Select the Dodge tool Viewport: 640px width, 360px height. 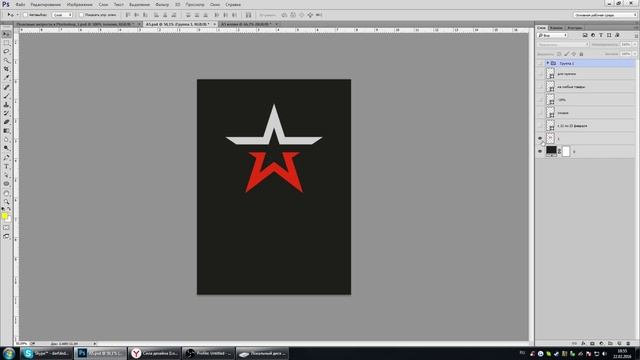6,148
